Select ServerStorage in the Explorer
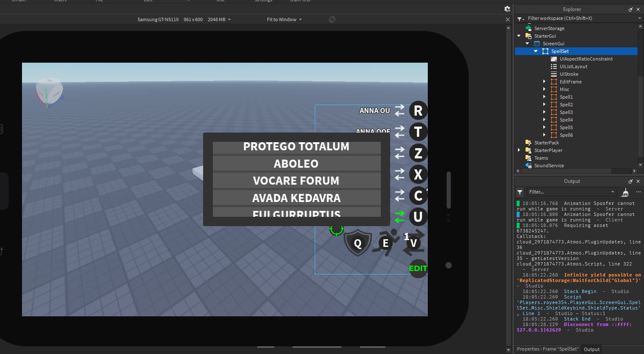Image resolution: width=644 pixels, height=354 pixels. pyautogui.click(x=549, y=28)
